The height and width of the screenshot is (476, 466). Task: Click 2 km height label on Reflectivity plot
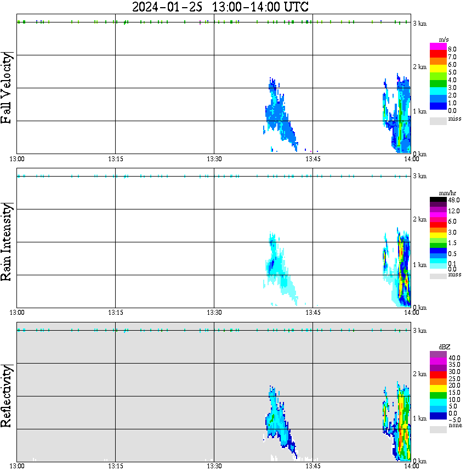pyautogui.click(x=419, y=374)
